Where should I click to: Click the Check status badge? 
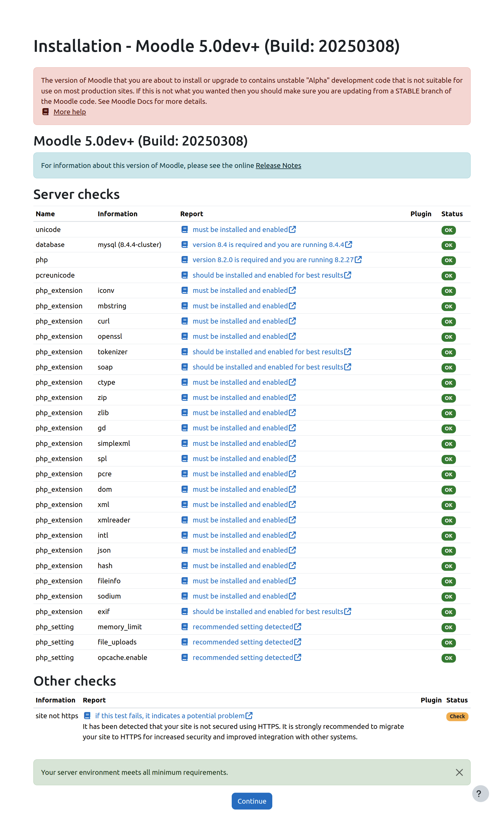[x=457, y=716]
